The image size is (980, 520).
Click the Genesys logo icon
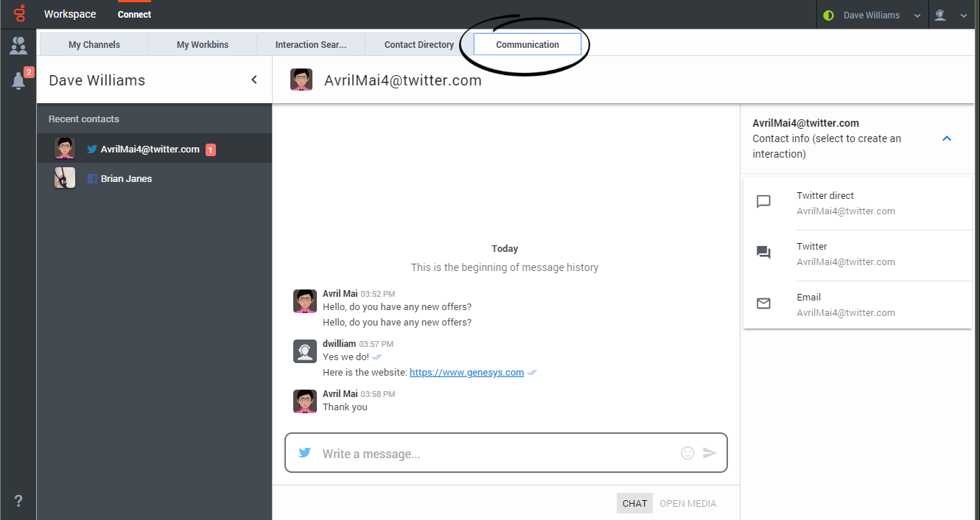coord(18,14)
